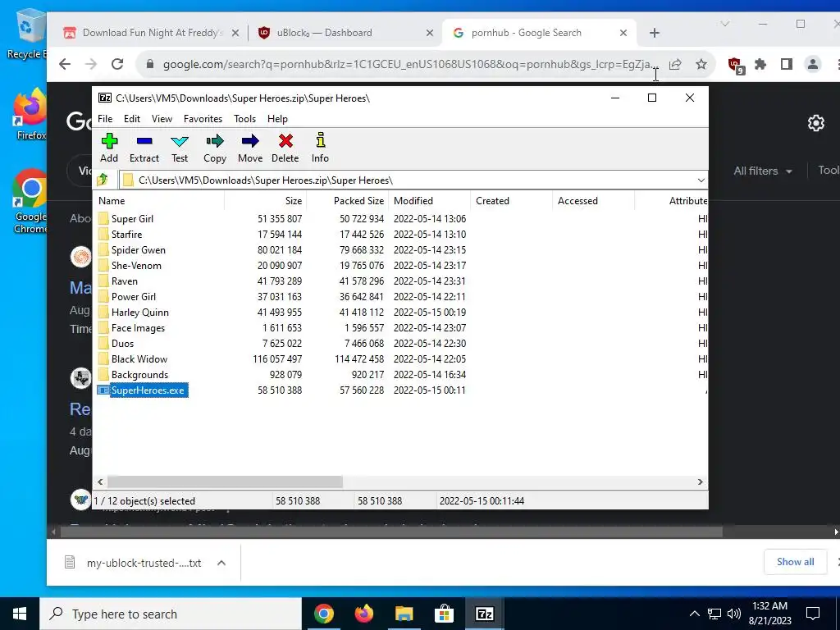Image resolution: width=840 pixels, height=630 pixels.
Task: Select the Backgrounds folder
Action: point(139,374)
